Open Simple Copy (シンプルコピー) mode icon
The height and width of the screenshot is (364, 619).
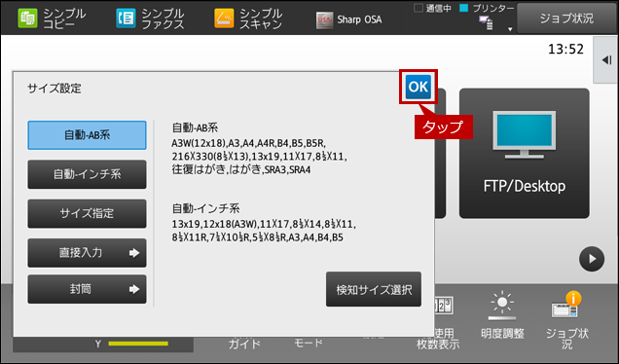(27, 18)
